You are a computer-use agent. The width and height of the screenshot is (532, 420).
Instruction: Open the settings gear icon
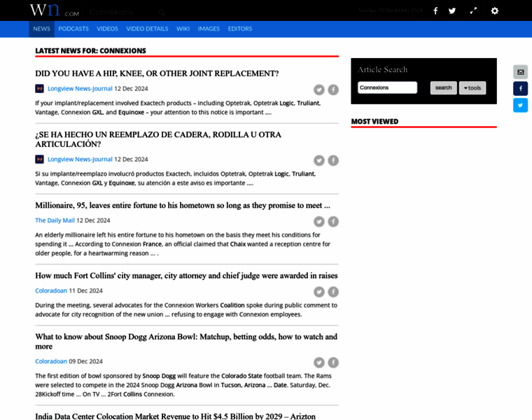point(494,10)
